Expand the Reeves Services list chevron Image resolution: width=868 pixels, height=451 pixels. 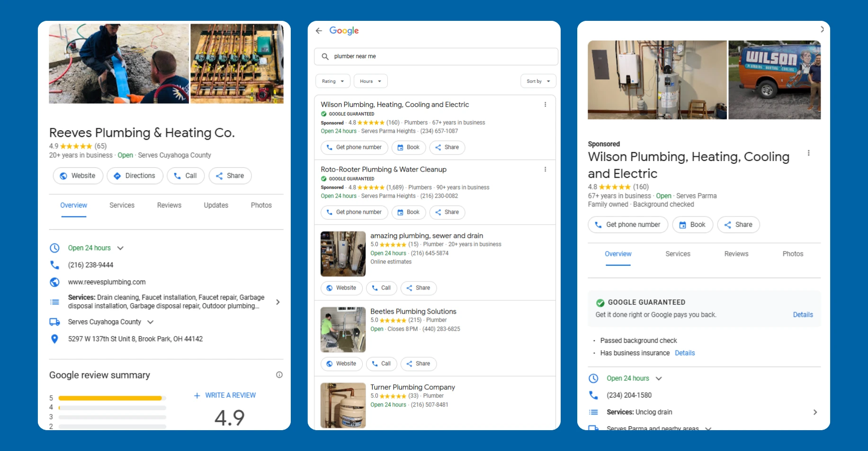pyautogui.click(x=278, y=302)
